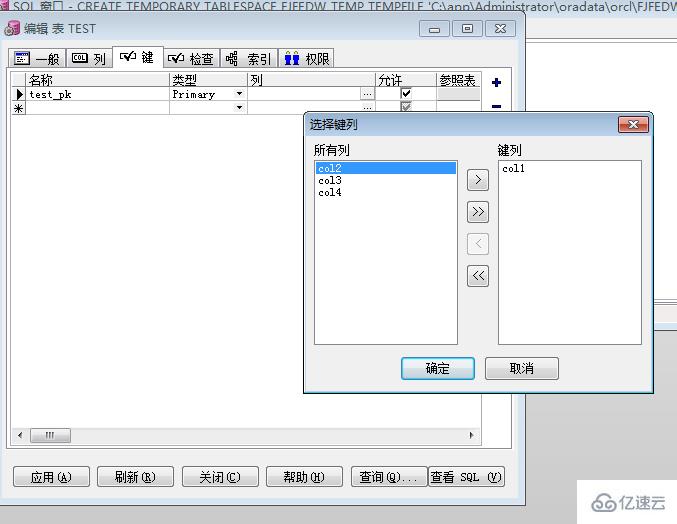
Task: Minimize the 编辑表 TEST window
Action: [434, 29]
